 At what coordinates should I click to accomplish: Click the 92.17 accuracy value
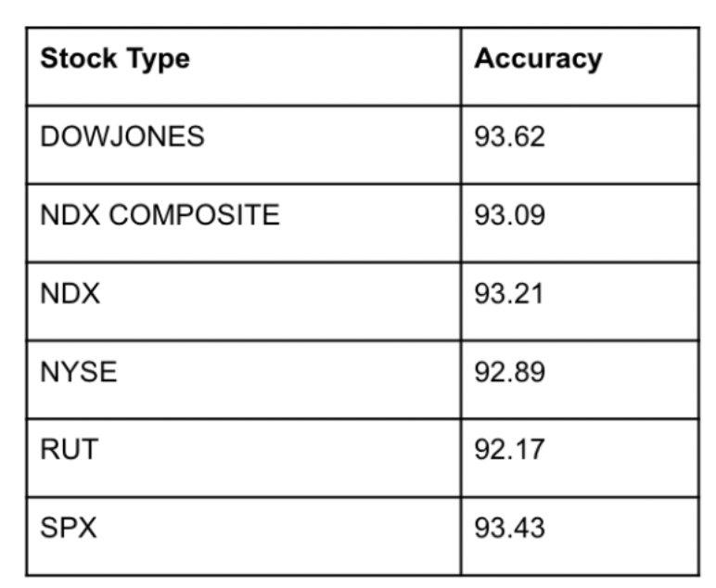pos(509,451)
